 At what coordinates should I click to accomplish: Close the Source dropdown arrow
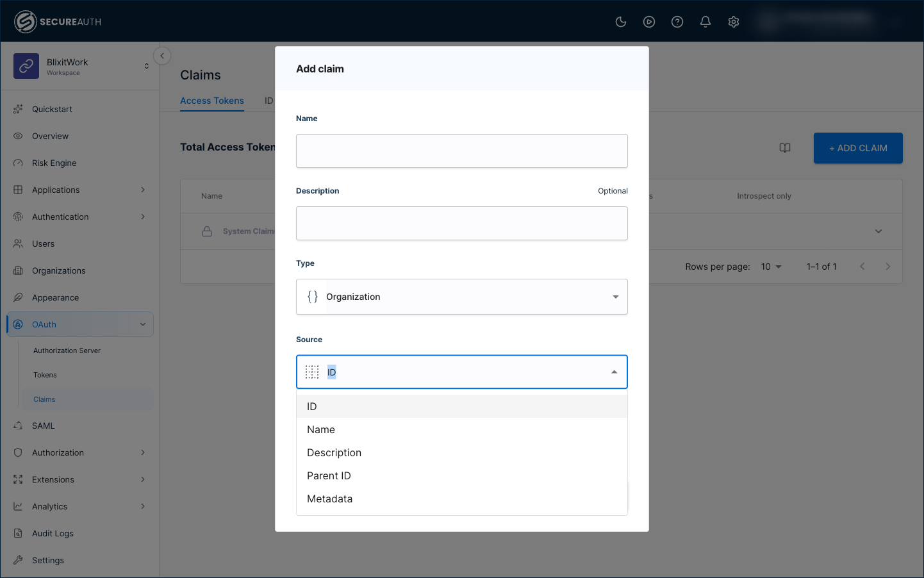click(614, 372)
